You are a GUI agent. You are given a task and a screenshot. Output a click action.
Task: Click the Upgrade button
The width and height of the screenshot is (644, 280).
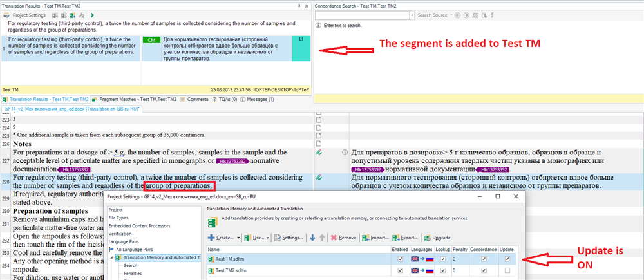pyautogui.click(x=437, y=238)
